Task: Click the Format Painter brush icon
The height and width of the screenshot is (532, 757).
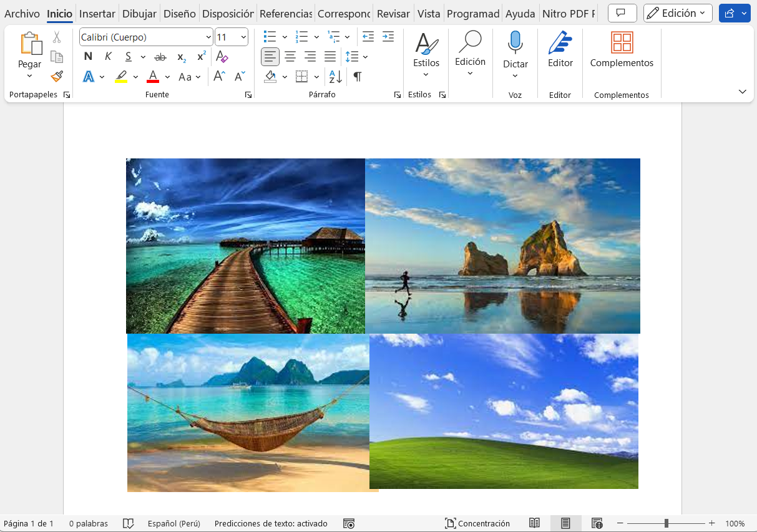Action: click(57, 76)
